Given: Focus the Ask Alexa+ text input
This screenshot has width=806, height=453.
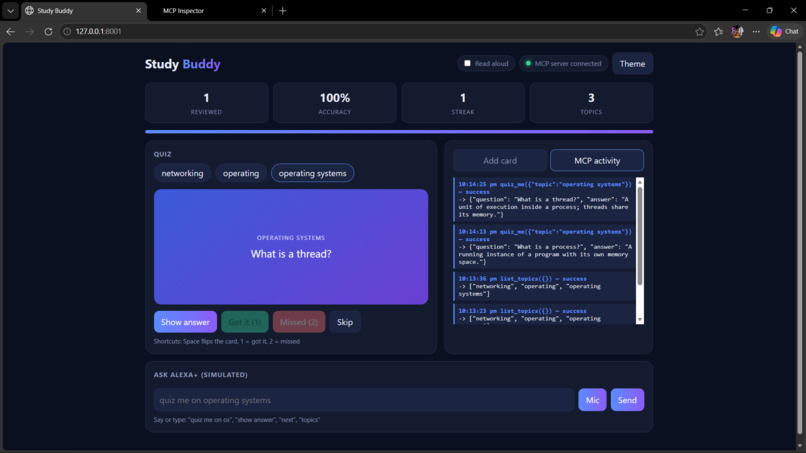Looking at the screenshot, I should pyautogui.click(x=364, y=400).
